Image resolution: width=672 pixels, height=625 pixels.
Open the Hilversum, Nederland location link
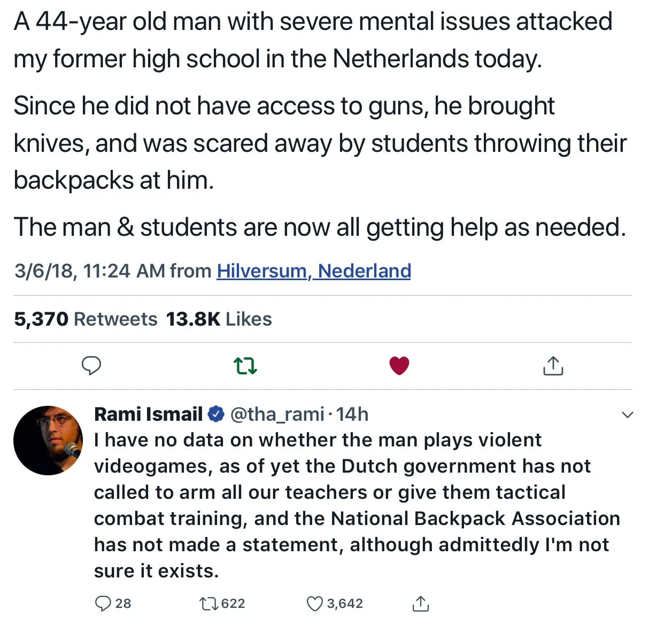coord(314,271)
